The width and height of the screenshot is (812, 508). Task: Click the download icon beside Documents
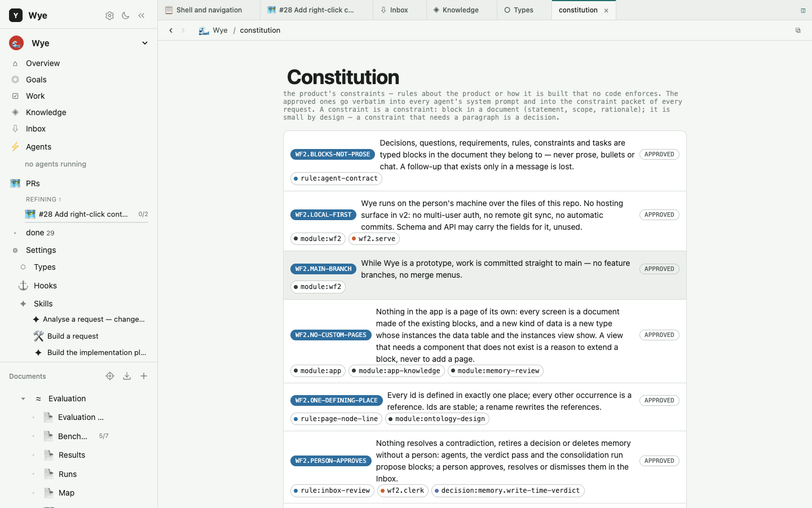coord(127,376)
